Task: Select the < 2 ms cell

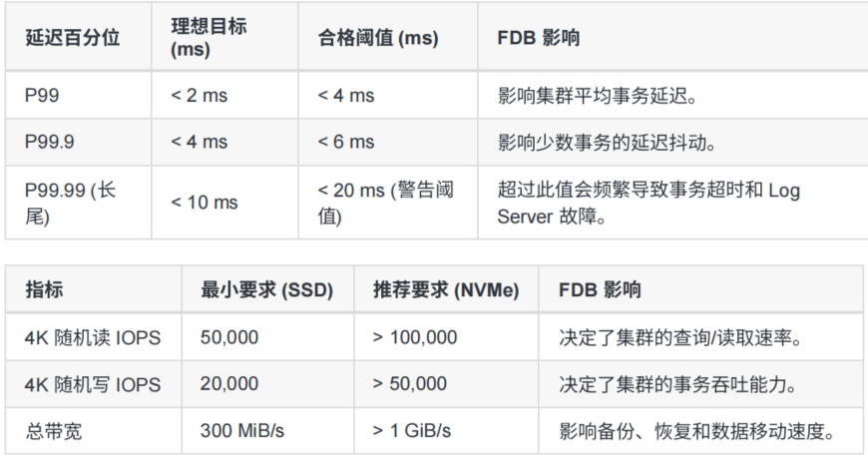Action: pos(200,95)
